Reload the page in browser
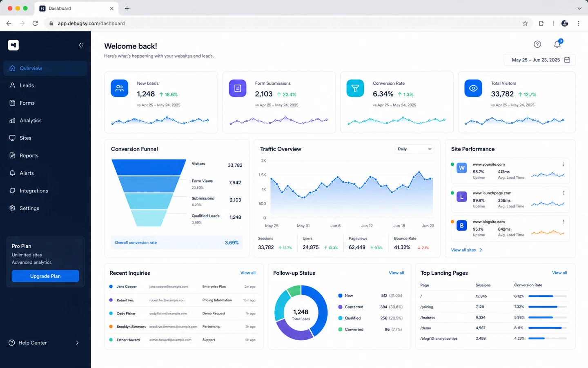 [35, 23]
